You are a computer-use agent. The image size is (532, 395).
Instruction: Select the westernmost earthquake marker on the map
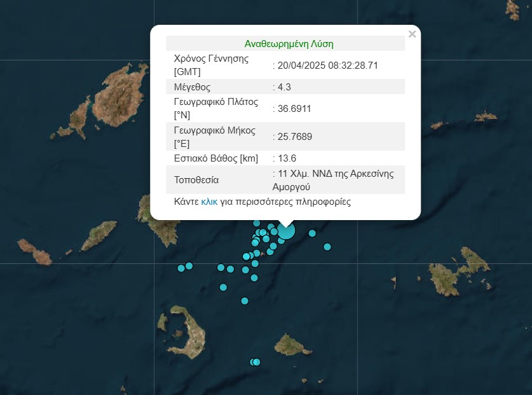click(x=181, y=268)
